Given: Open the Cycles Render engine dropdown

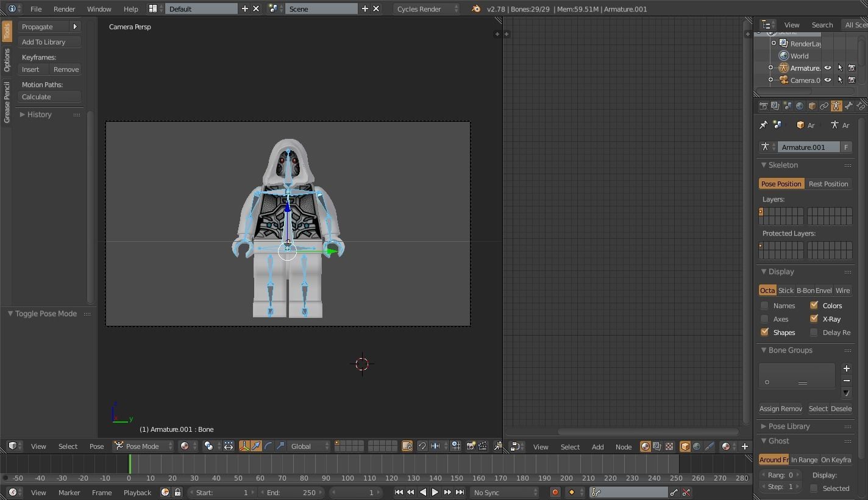Looking at the screenshot, I should point(427,9).
